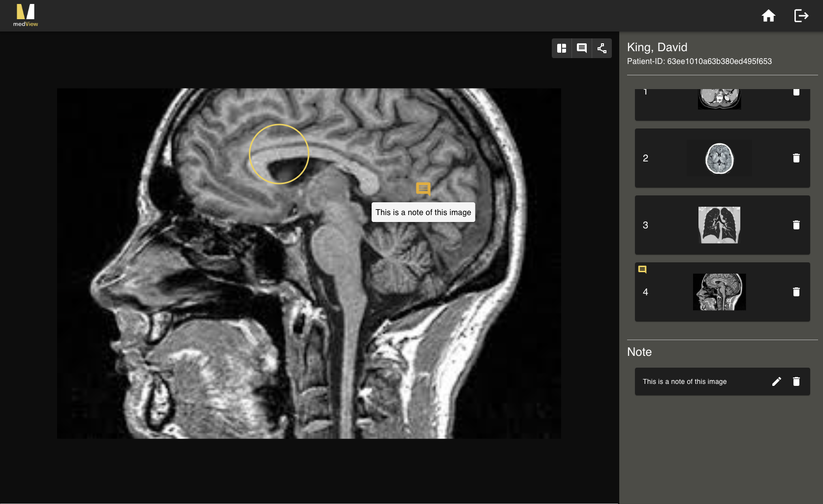Viewport: 823px width, 504px height.
Task: Click the yellow note marker on the scan
Action: click(x=423, y=189)
